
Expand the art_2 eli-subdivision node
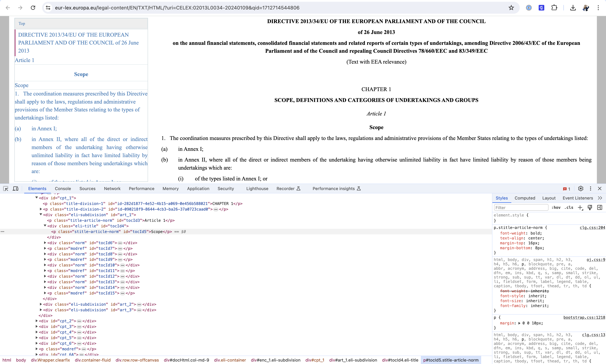[41, 304]
